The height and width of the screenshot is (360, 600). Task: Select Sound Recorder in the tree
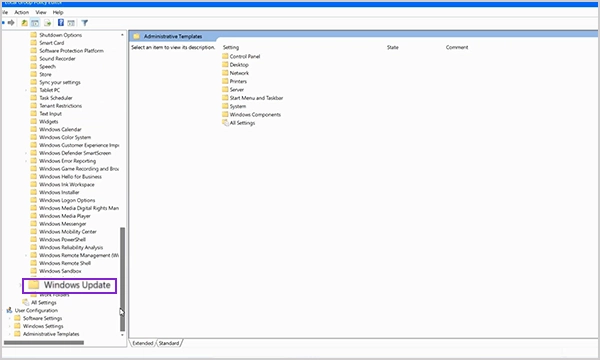(x=57, y=59)
